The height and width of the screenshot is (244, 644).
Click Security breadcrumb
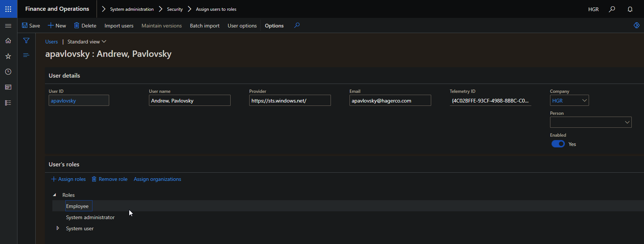[175, 9]
